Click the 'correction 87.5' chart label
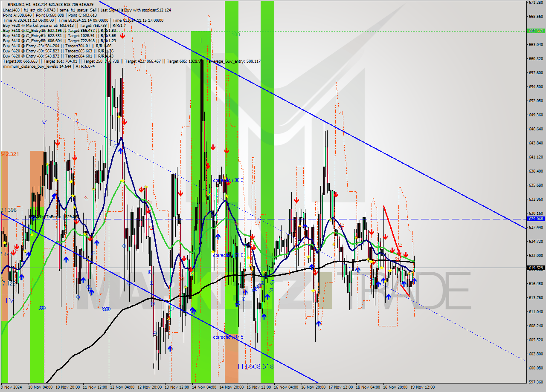The height and width of the screenshot is (392, 546). coord(228,337)
